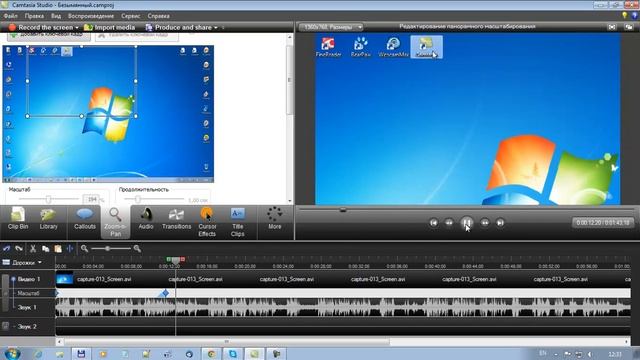This screenshot has height=360, width=640.
Task: Click the detach preview window icon
Action: pos(629,27)
